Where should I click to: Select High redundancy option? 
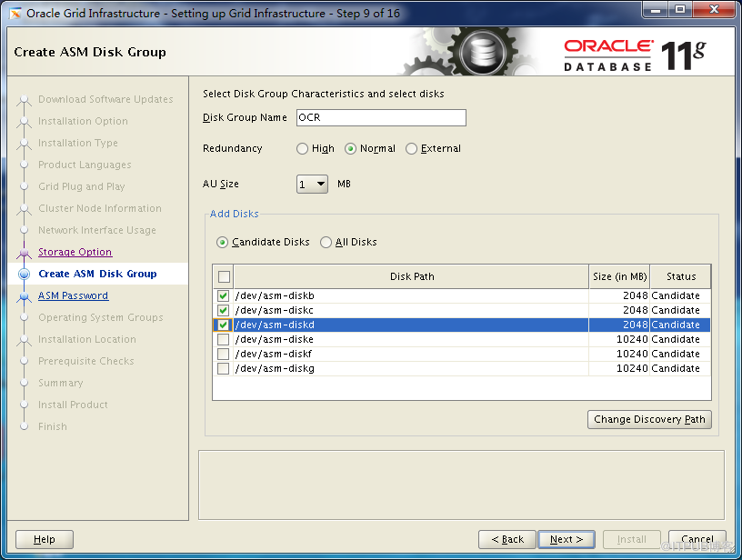click(x=302, y=149)
